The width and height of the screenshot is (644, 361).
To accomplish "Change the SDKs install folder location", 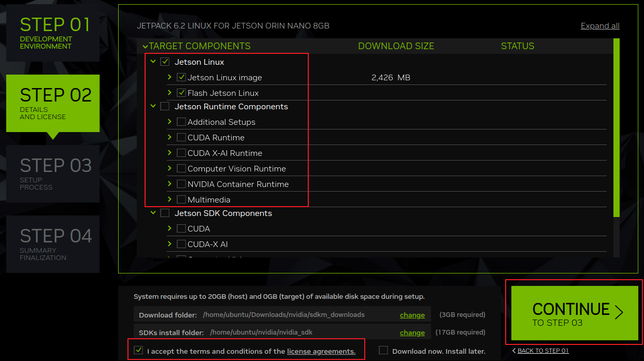I will tap(412, 333).
